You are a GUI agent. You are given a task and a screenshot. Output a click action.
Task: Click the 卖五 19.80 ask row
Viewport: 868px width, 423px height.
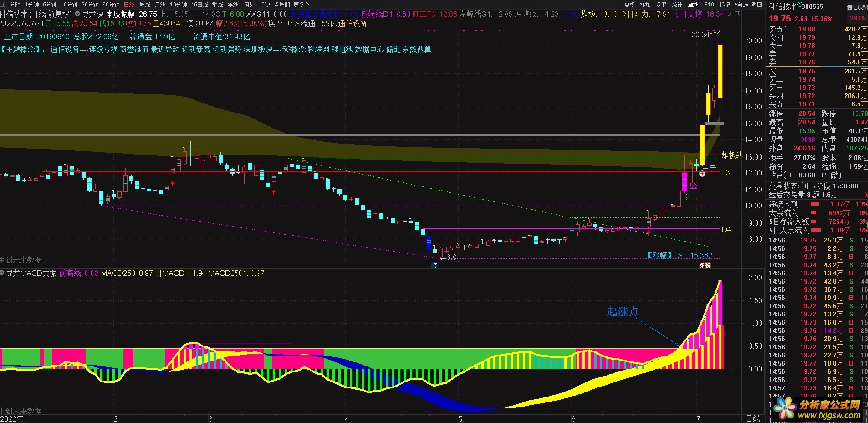818,29
